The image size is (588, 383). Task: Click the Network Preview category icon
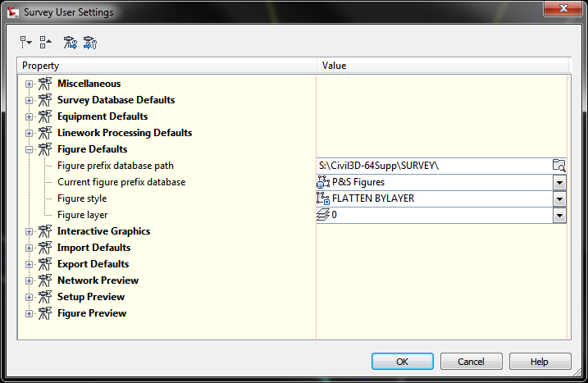(x=45, y=280)
